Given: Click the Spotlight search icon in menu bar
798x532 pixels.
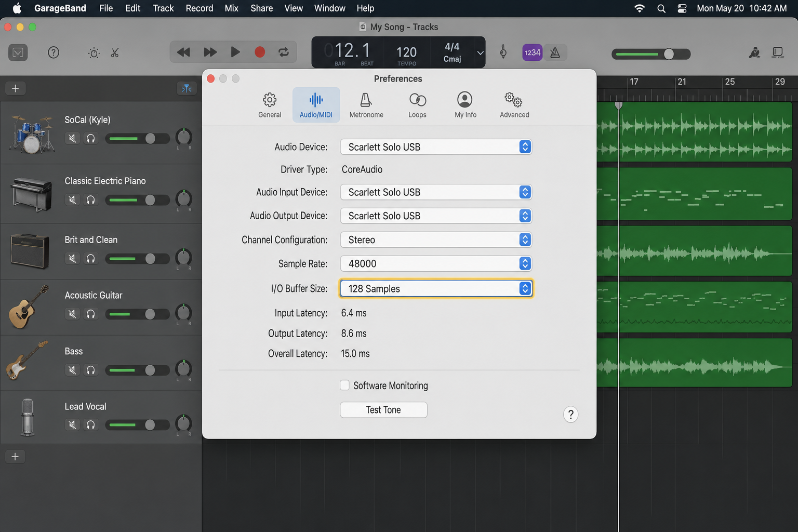Looking at the screenshot, I should 661,8.
